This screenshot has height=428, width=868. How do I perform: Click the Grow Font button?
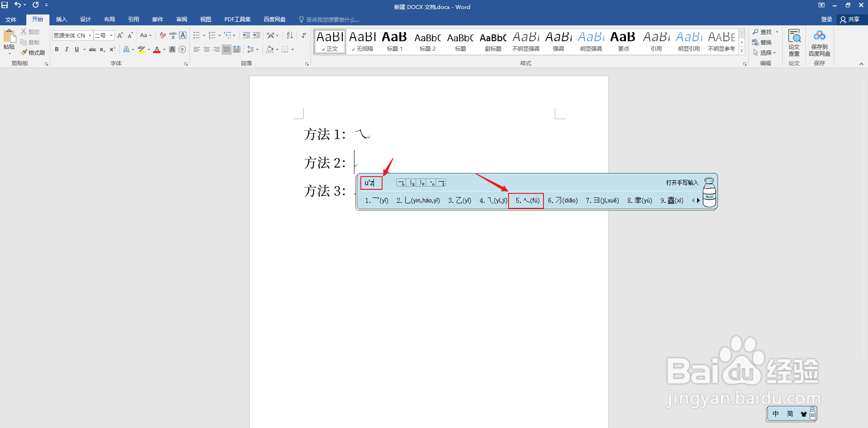(x=120, y=35)
